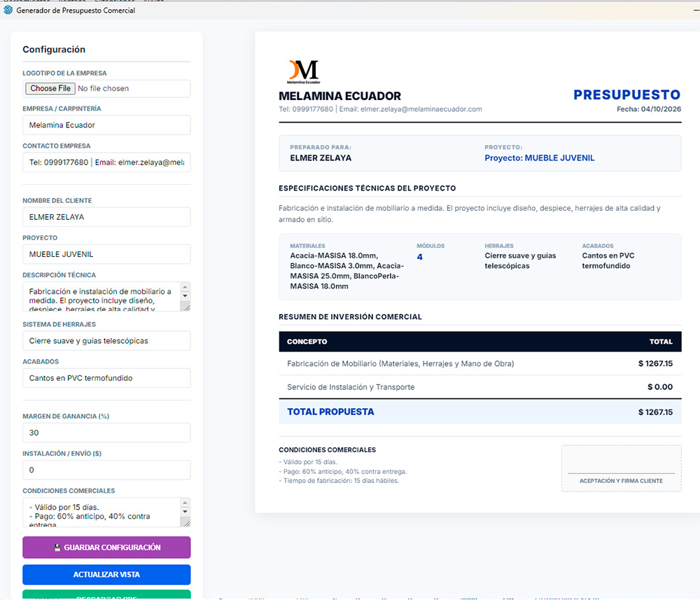The width and height of the screenshot is (700, 600).
Task: Click the window minimize button
Action: (696, 10)
